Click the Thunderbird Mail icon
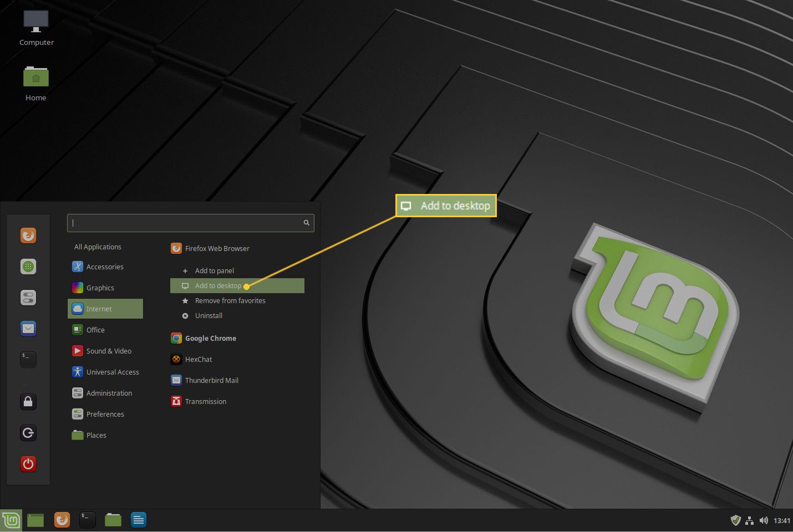This screenshot has height=532, width=793. (x=176, y=380)
